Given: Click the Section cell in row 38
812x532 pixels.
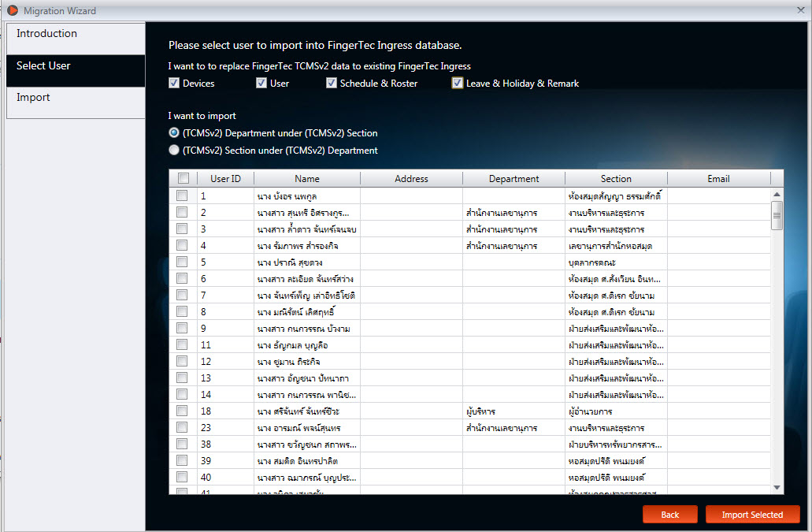Looking at the screenshot, I should tap(616, 445).
